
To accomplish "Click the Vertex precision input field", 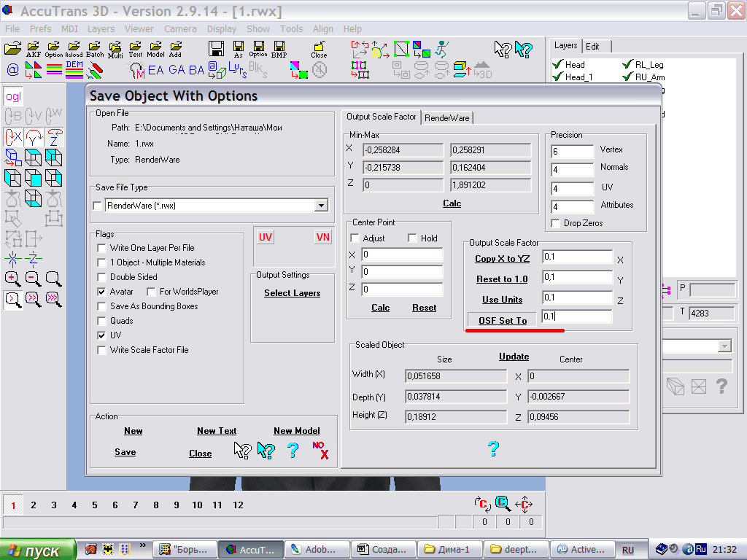I will click(x=573, y=152).
